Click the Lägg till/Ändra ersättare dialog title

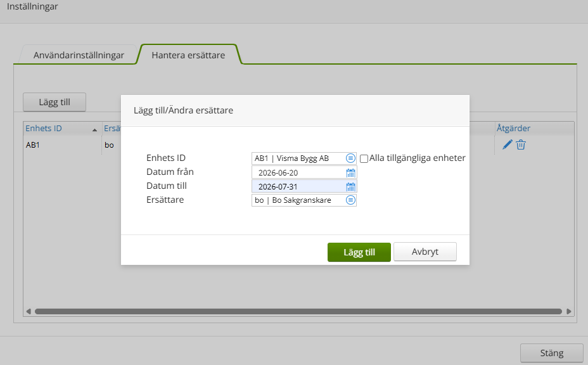click(183, 110)
